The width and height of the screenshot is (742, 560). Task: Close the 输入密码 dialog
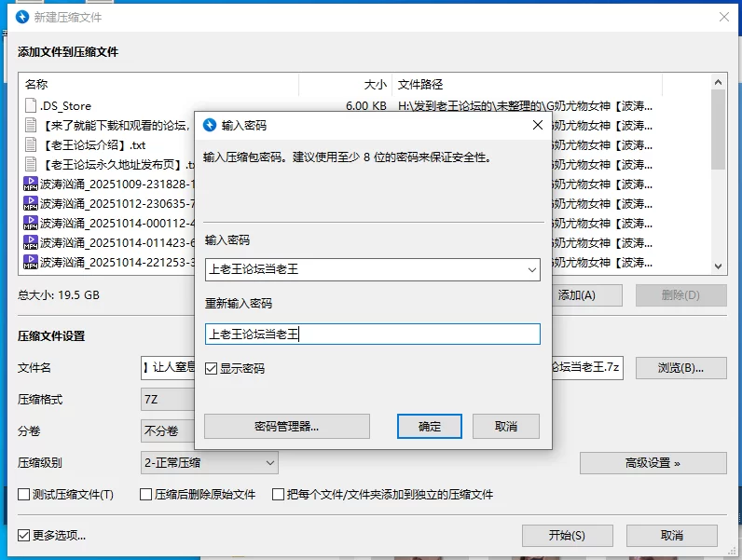(538, 125)
